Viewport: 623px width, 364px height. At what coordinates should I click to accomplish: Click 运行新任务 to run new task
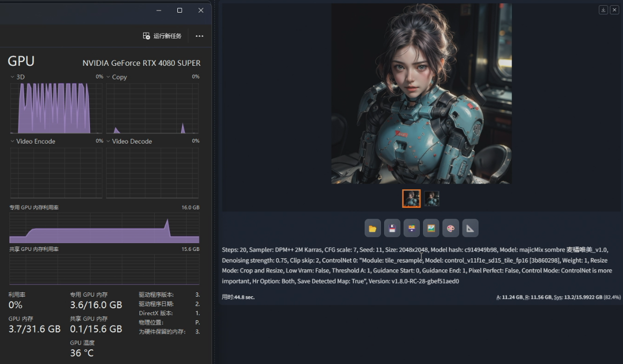162,36
